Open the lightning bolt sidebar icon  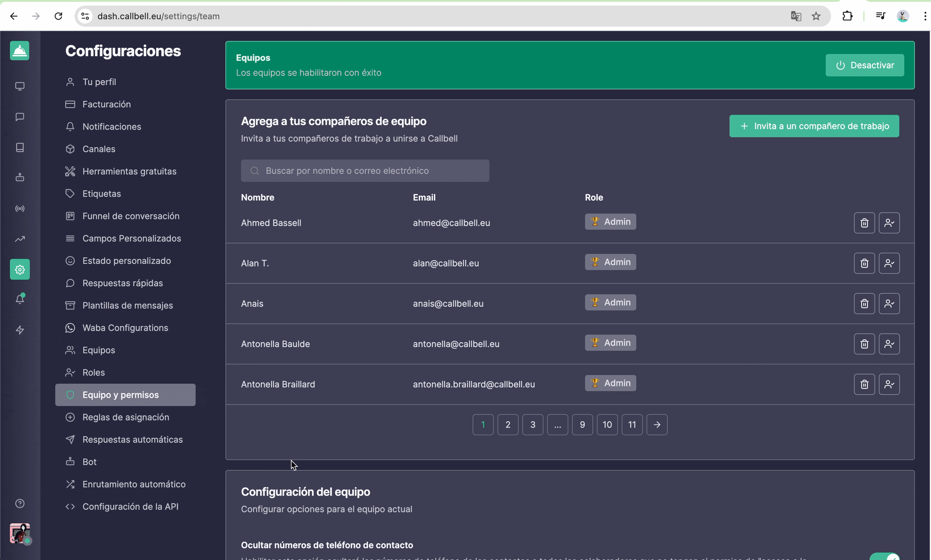tap(20, 330)
